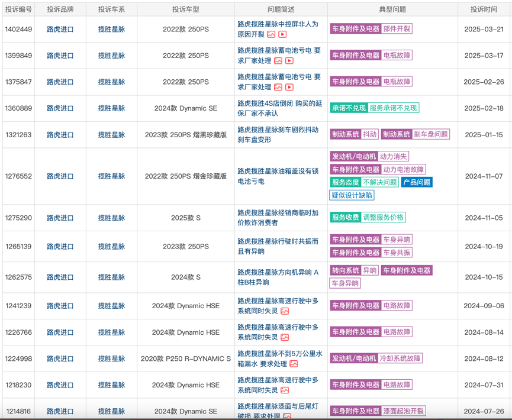
Task: Select 发动机/电动机 冷却系统故障 tag
Action: 376,358
